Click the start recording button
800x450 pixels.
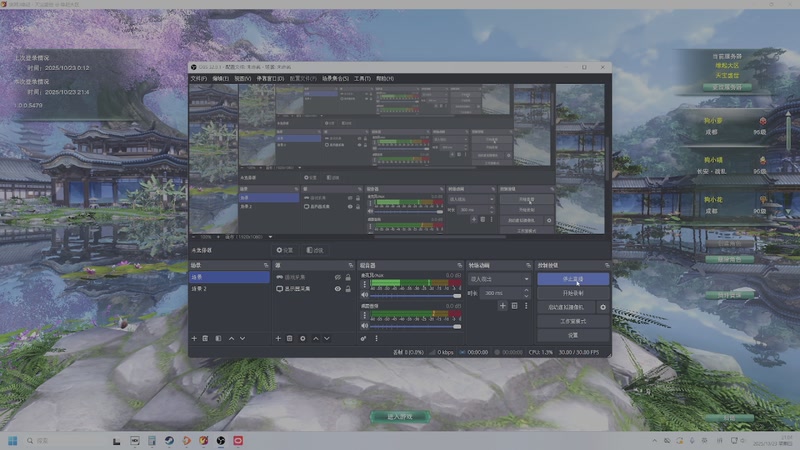(573, 293)
